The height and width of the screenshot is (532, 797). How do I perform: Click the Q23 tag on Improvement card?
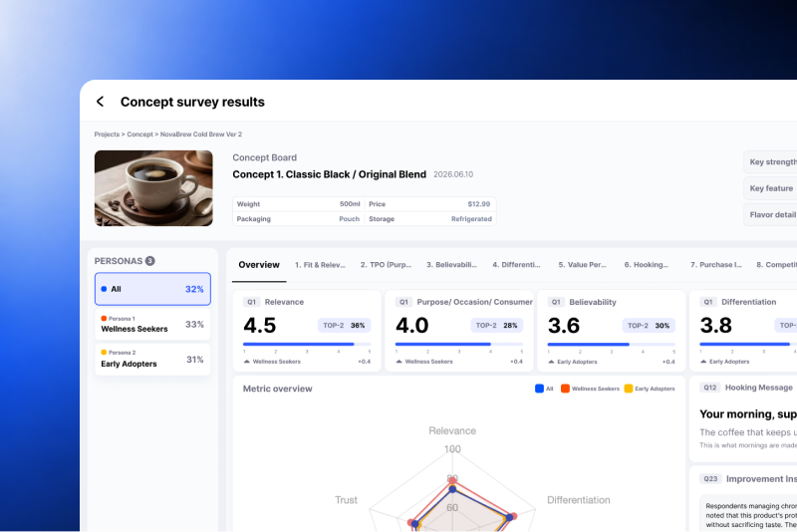pos(710,478)
